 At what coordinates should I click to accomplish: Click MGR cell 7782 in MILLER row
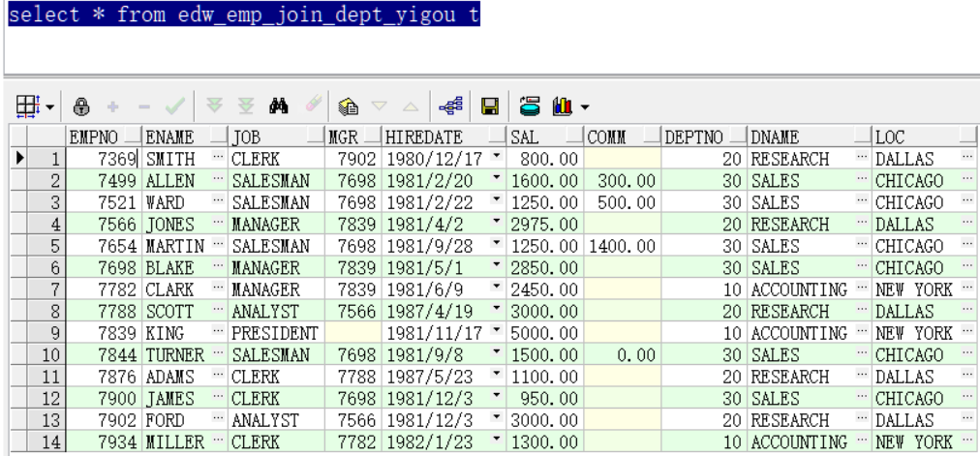[353, 441]
